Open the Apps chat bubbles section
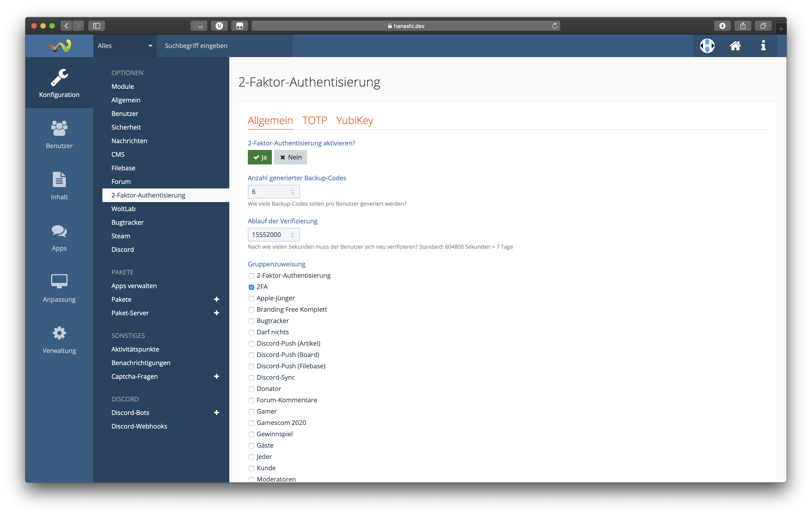Viewport: 812px width, 516px height. (x=59, y=237)
